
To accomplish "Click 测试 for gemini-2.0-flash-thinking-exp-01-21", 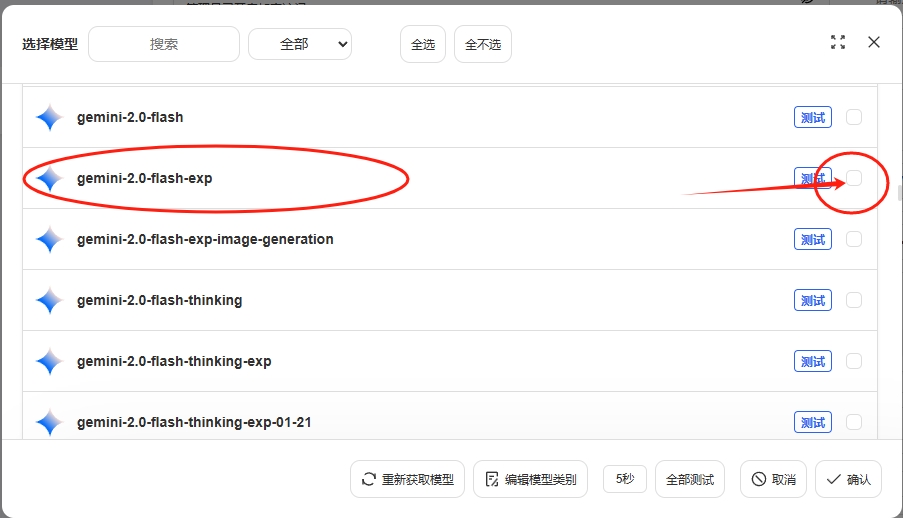I will 813,423.
